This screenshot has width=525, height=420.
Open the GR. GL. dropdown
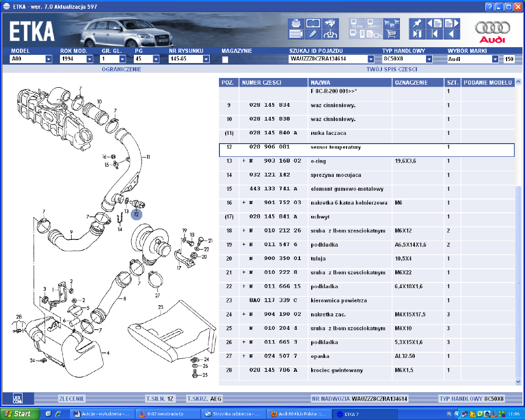(x=123, y=59)
